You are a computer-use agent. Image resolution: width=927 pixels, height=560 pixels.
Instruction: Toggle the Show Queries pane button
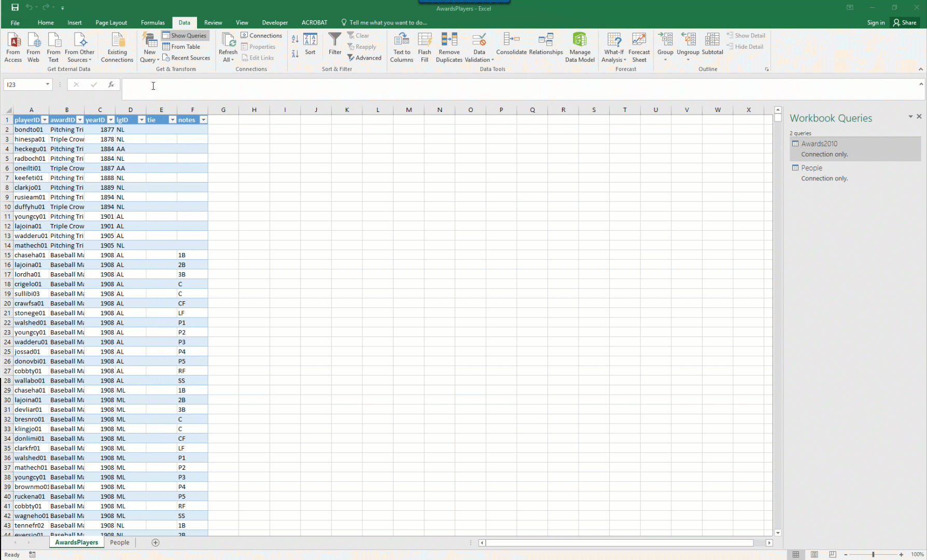(185, 35)
